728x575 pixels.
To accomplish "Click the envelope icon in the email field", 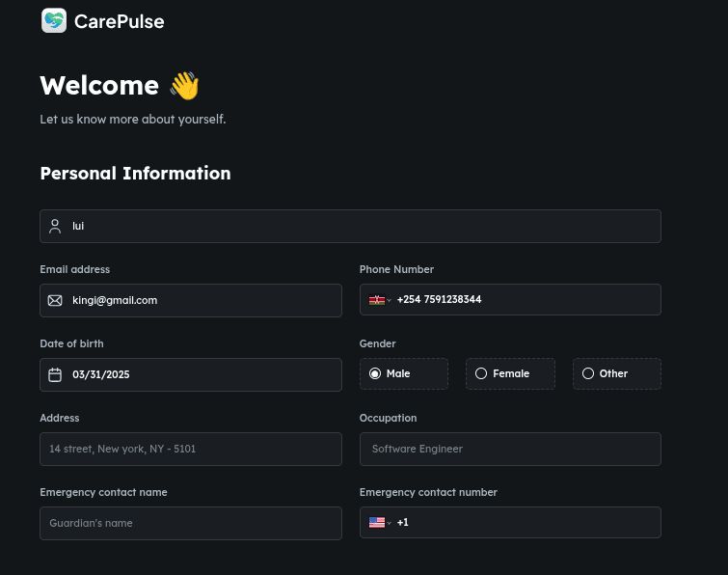I will [55, 300].
